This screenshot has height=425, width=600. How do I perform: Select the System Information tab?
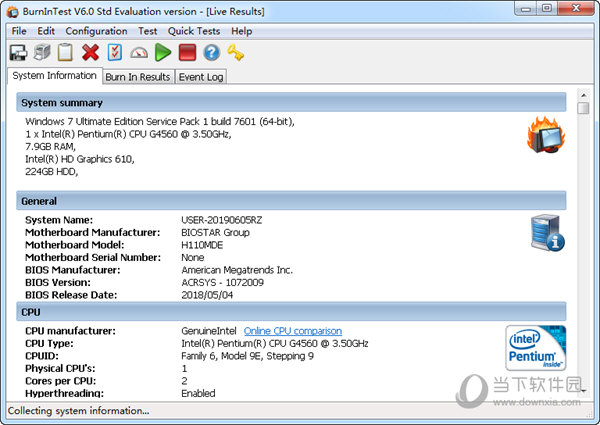54,76
